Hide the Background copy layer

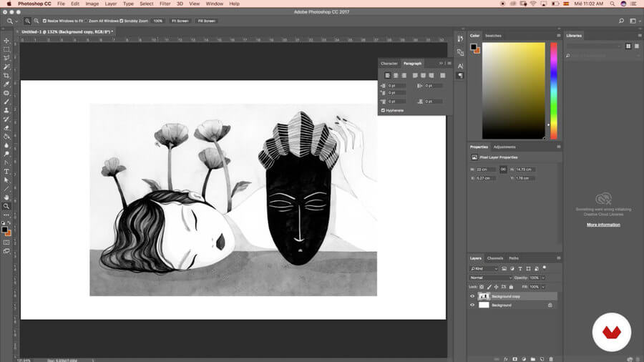[472, 296]
